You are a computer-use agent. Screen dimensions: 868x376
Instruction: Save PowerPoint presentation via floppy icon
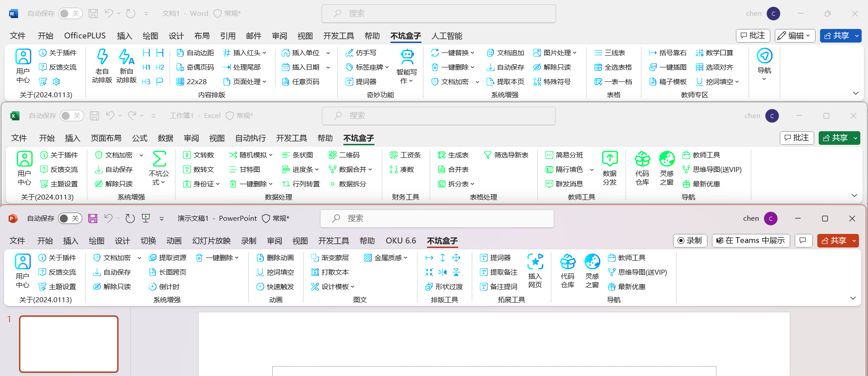[x=93, y=219]
